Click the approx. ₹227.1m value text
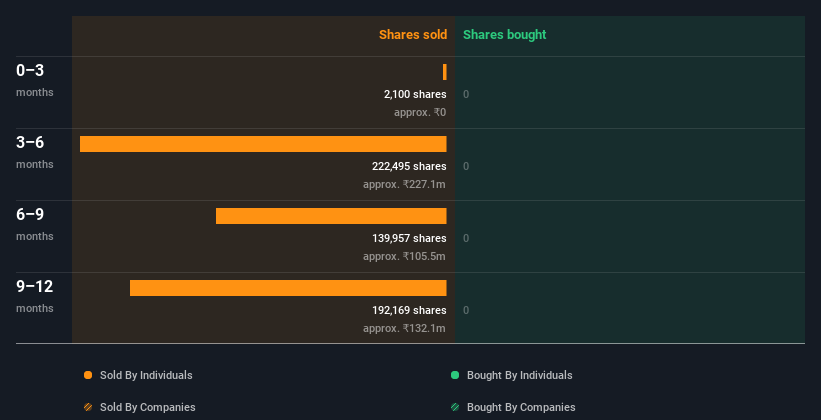Screen dimensions: 821x420 coord(404,184)
